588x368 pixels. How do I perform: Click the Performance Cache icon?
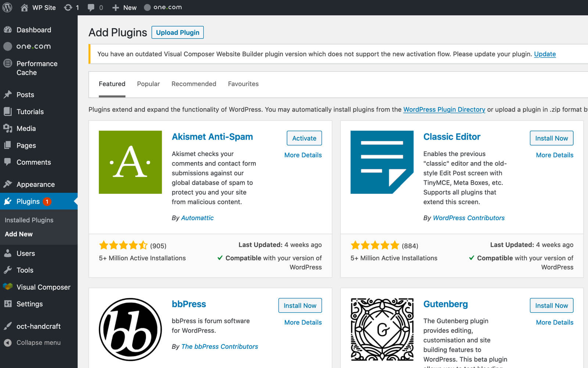tap(8, 63)
